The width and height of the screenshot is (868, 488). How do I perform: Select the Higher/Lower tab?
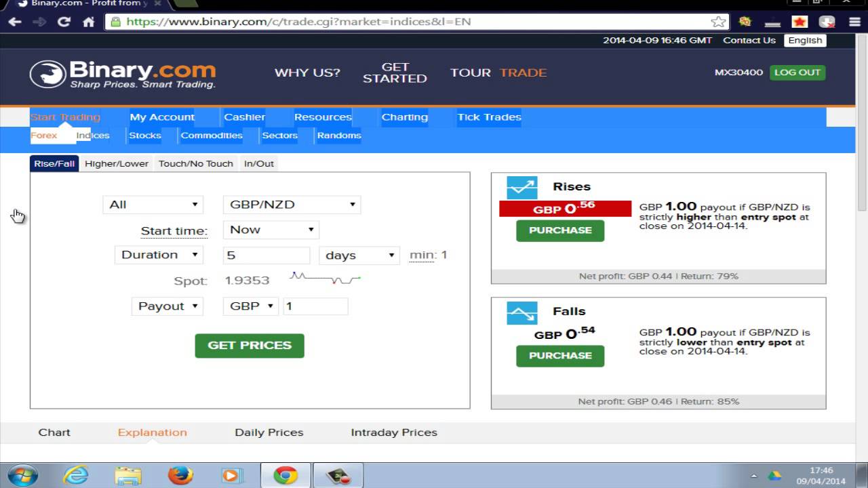(117, 163)
